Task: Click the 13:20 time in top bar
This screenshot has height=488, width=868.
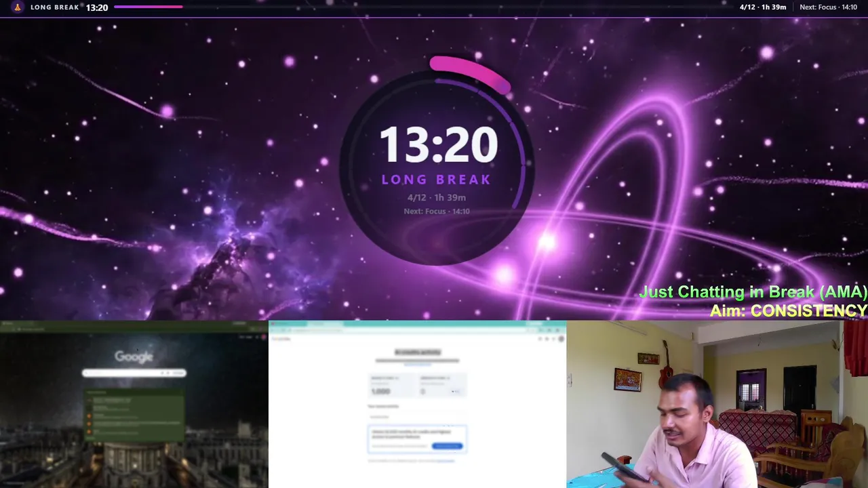Action: click(x=97, y=7)
